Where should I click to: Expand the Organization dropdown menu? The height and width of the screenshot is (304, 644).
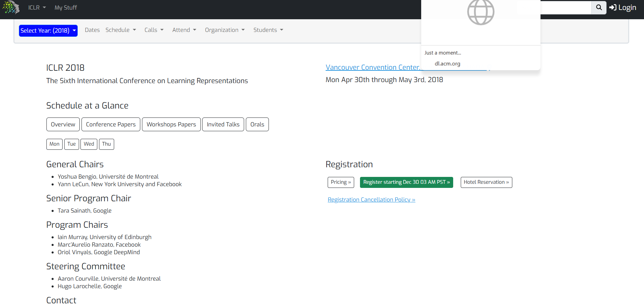pos(225,30)
